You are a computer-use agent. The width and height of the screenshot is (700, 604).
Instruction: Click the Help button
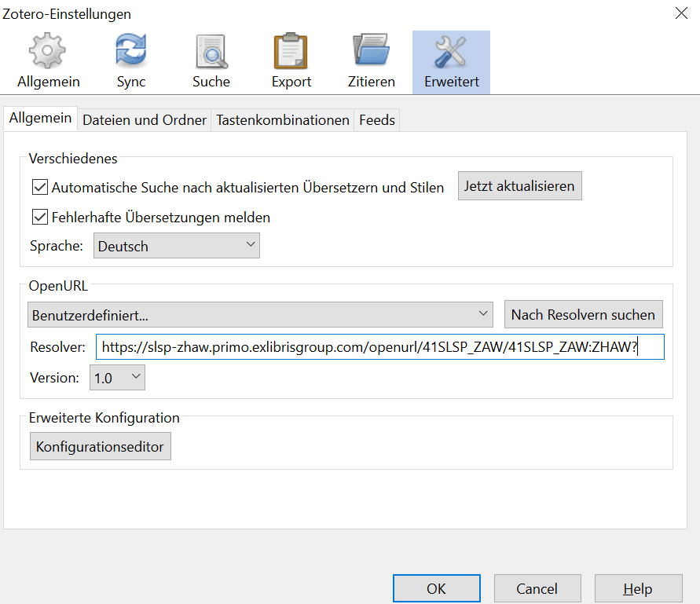pyautogui.click(x=639, y=588)
